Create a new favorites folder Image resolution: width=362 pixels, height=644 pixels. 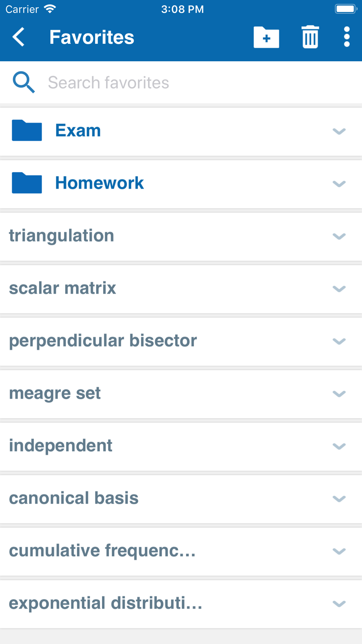[266, 37]
